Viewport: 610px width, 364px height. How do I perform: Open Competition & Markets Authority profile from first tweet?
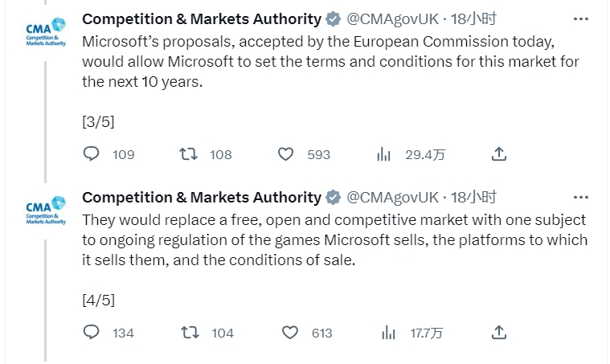pyautogui.click(x=202, y=19)
